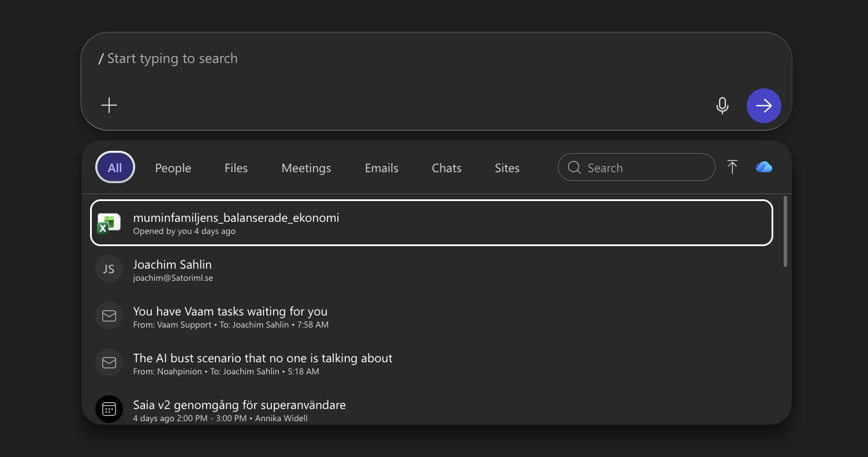
Task: Activate the microphone voice input
Action: pyautogui.click(x=722, y=106)
